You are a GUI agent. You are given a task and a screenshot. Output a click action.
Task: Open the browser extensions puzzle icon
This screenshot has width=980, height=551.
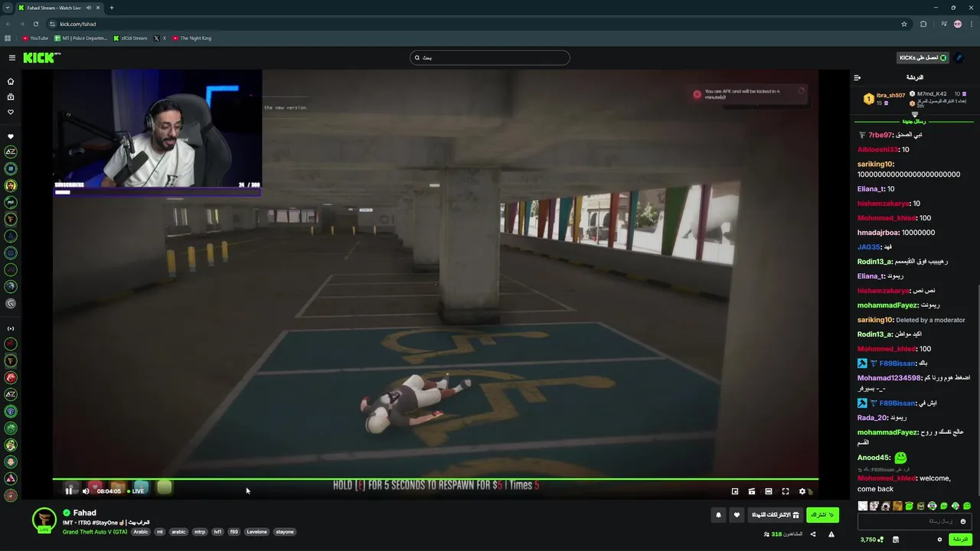(x=923, y=24)
